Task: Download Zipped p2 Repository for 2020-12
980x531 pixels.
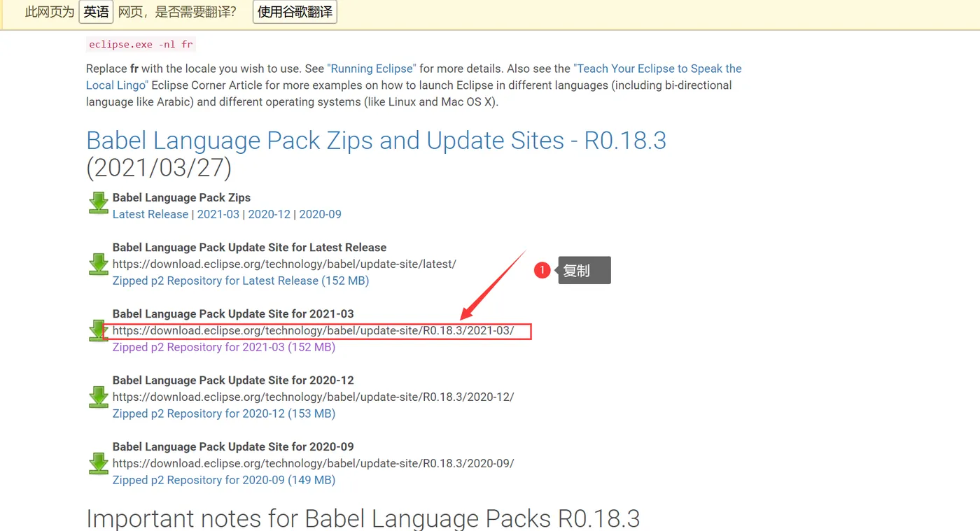Action: point(224,413)
